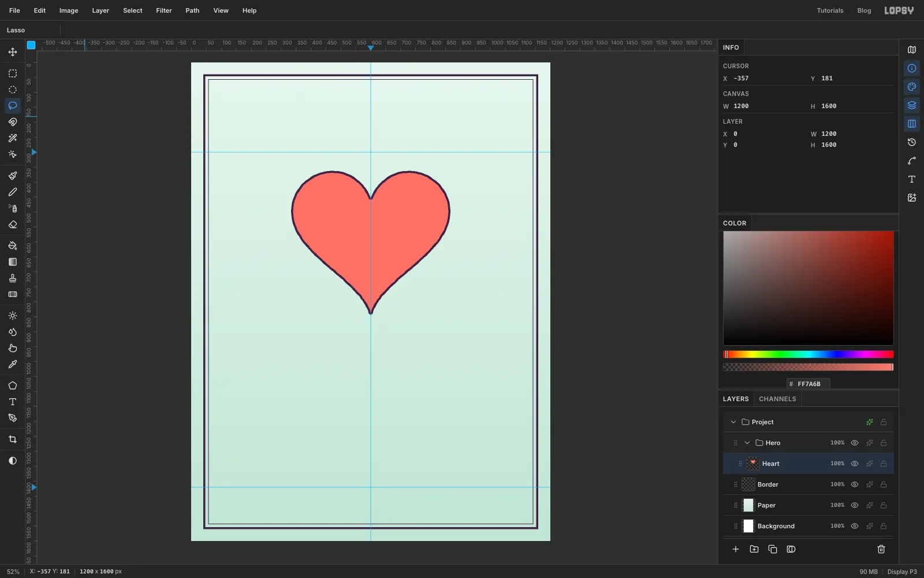The image size is (924, 578).
Task: Open the Filter menu
Action: pyautogui.click(x=164, y=10)
